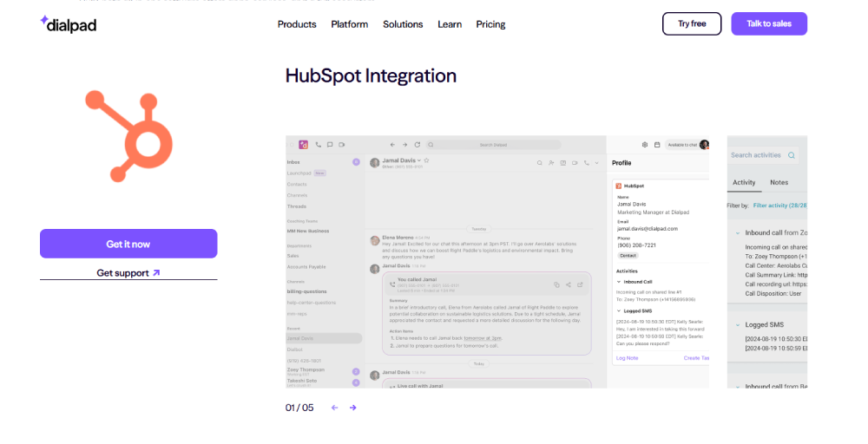Click the Search Dialpad field

tap(493, 145)
